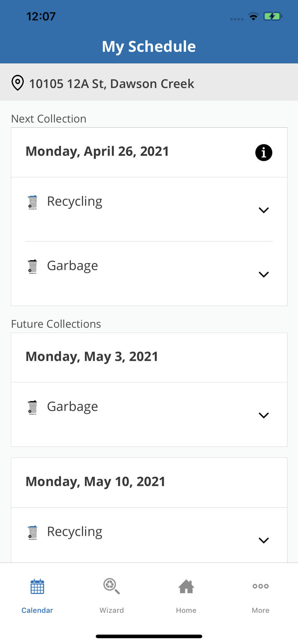The width and height of the screenshot is (298, 644).
Task: Tap the location pin icon
Action: point(18,83)
